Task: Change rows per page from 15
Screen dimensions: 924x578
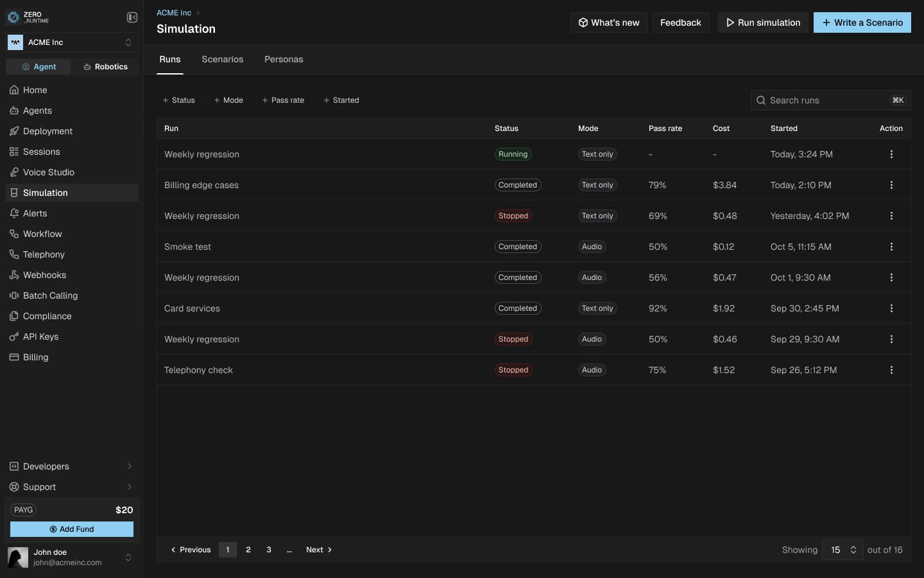Action: (x=843, y=550)
